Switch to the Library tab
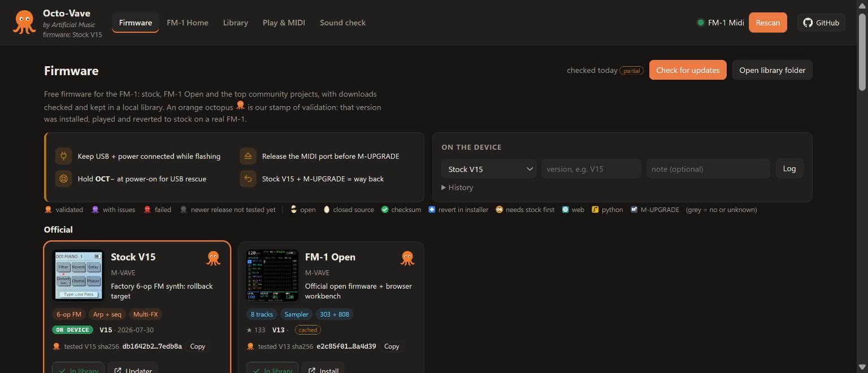Viewport: 868px width, 373px height. 236,23
